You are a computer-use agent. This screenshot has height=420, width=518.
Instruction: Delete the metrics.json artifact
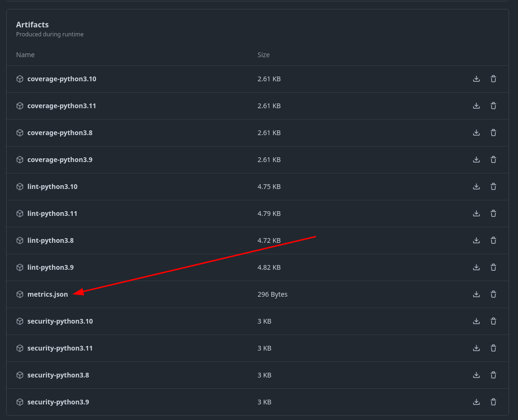pyautogui.click(x=493, y=294)
